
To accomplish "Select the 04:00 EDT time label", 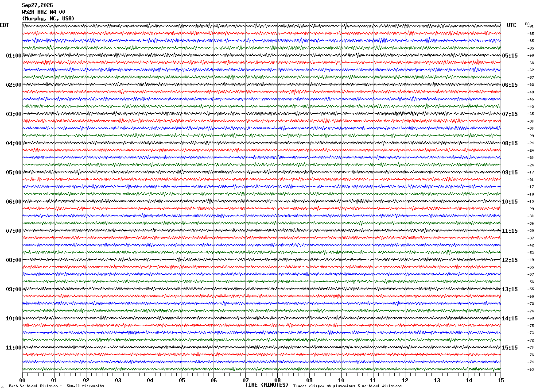I will (13, 143).
